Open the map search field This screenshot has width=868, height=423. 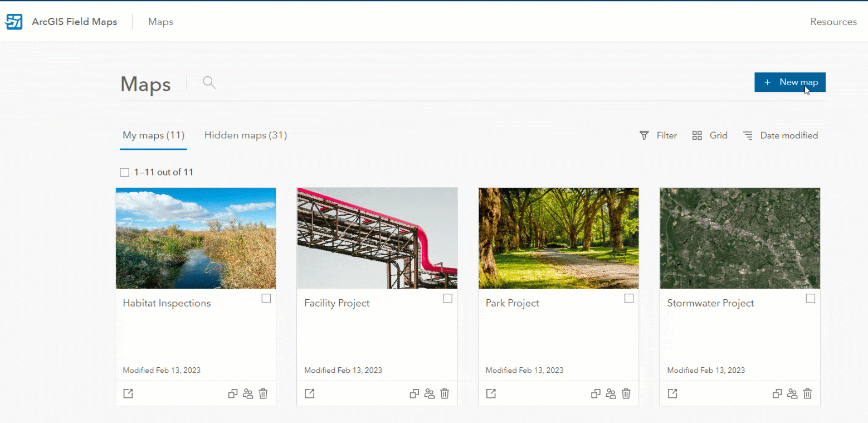pyautogui.click(x=209, y=82)
